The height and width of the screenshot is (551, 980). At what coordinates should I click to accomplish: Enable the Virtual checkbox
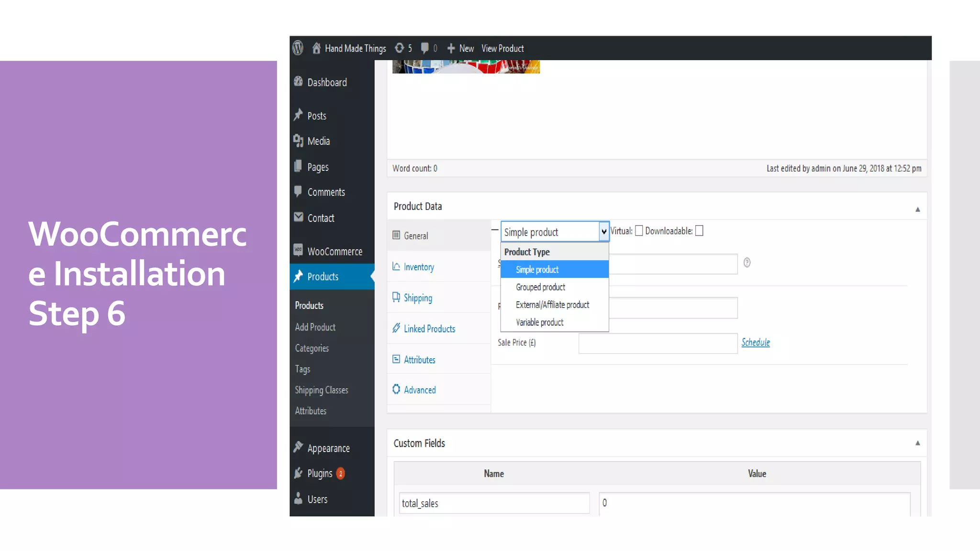coord(639,231)
